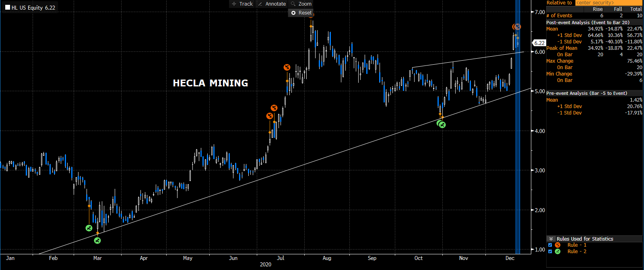Click the 2020 year label on the date axis
Viewport: 644px width, 270px height.
point(266,264)
